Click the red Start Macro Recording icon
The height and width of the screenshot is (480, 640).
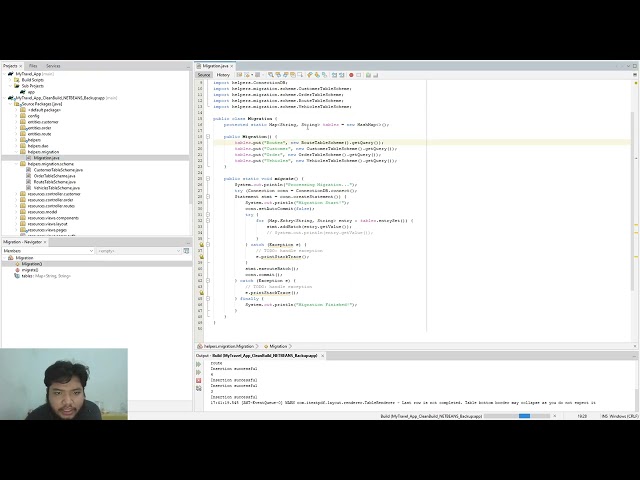point(351,75)
